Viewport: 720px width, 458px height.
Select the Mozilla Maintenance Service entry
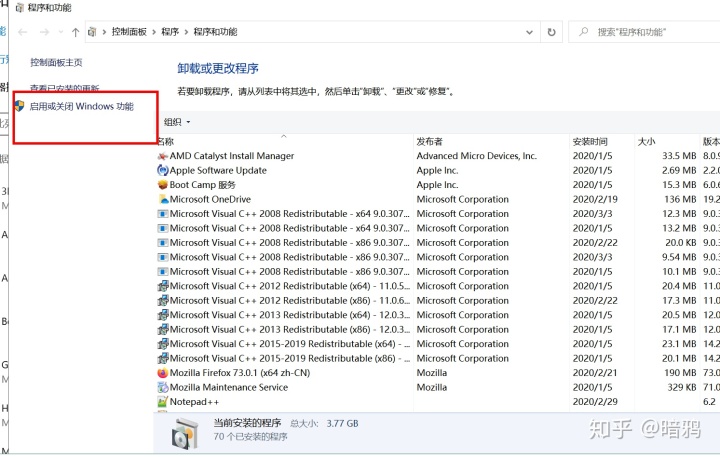[229, 387]
